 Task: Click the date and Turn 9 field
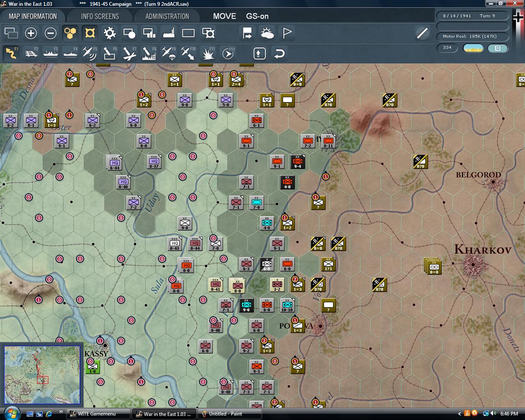click(x=473, y=16)
